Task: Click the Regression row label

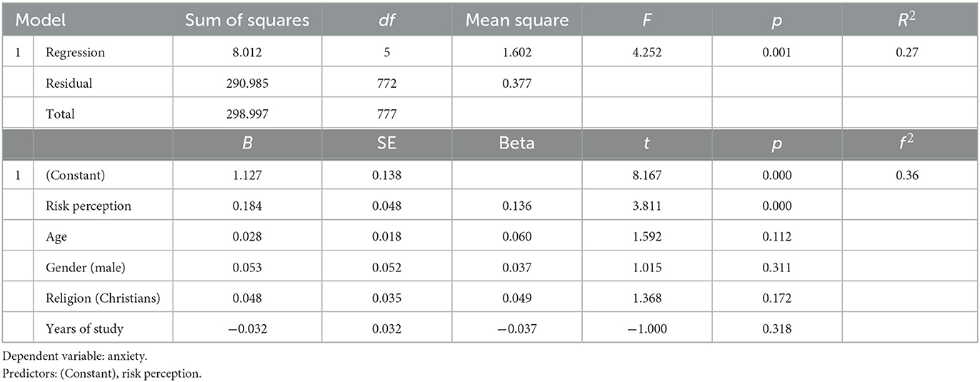Action: coord(75,53)
